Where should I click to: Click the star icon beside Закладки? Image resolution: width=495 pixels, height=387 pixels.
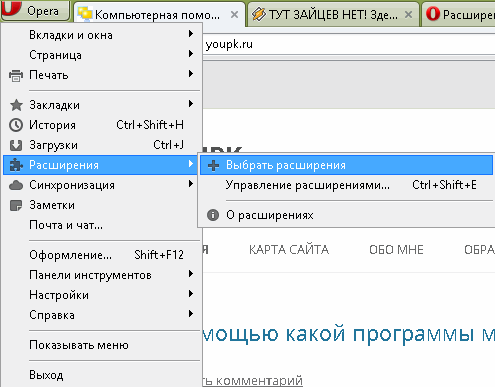[16, 105]
